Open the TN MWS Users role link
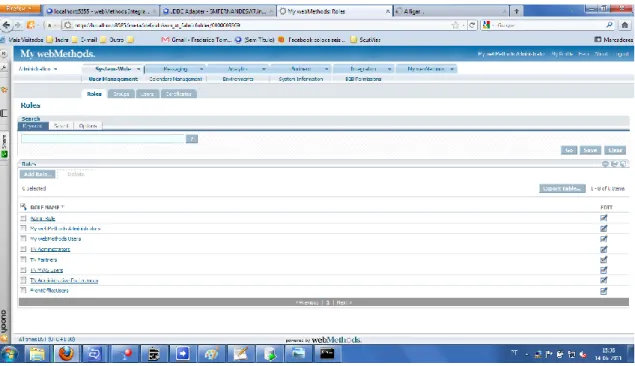Viewport: 635px width, 366px height. tap(47, 270)
